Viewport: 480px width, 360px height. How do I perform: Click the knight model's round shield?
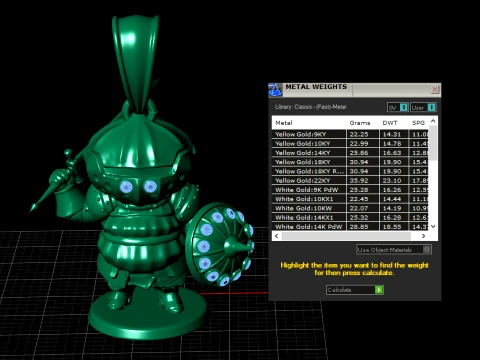tap(220, 245)
